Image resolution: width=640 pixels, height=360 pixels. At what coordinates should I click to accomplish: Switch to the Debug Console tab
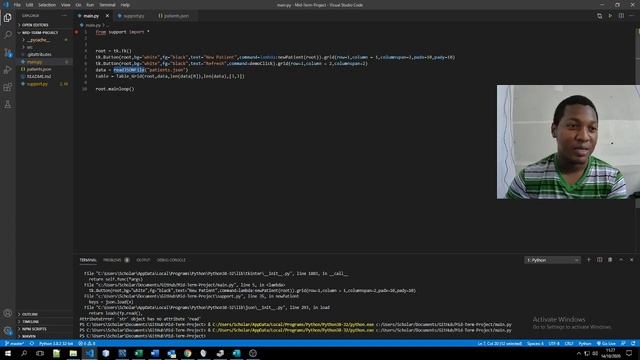tap(171, 260)
